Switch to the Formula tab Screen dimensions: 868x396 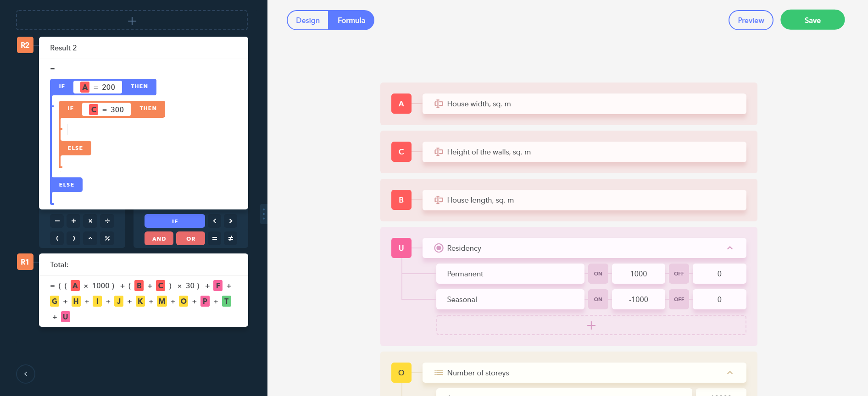351,20
